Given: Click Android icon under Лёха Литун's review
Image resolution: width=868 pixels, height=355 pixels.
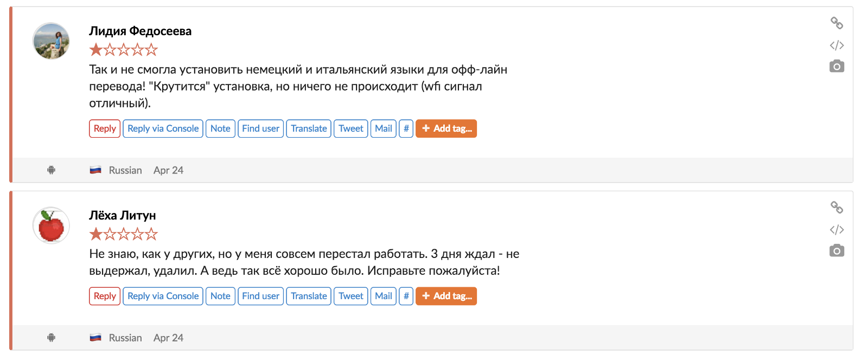Looking at the screenshot, I should pos(52,338).
